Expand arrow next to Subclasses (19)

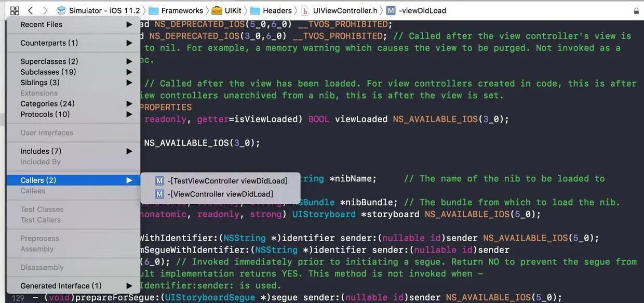(129, 72)
